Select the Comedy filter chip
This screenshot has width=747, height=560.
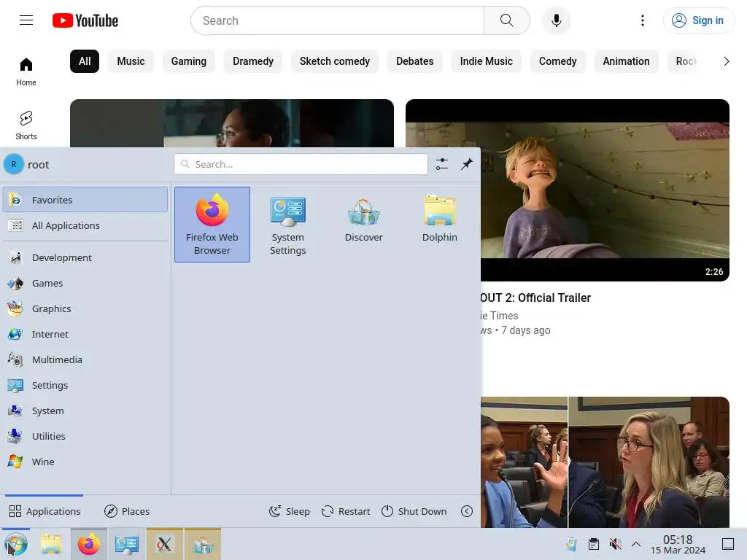558,61
